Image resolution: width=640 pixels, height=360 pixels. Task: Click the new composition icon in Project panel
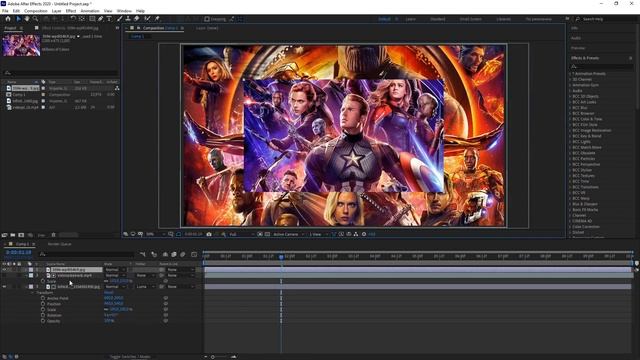[x=21, y=235]
